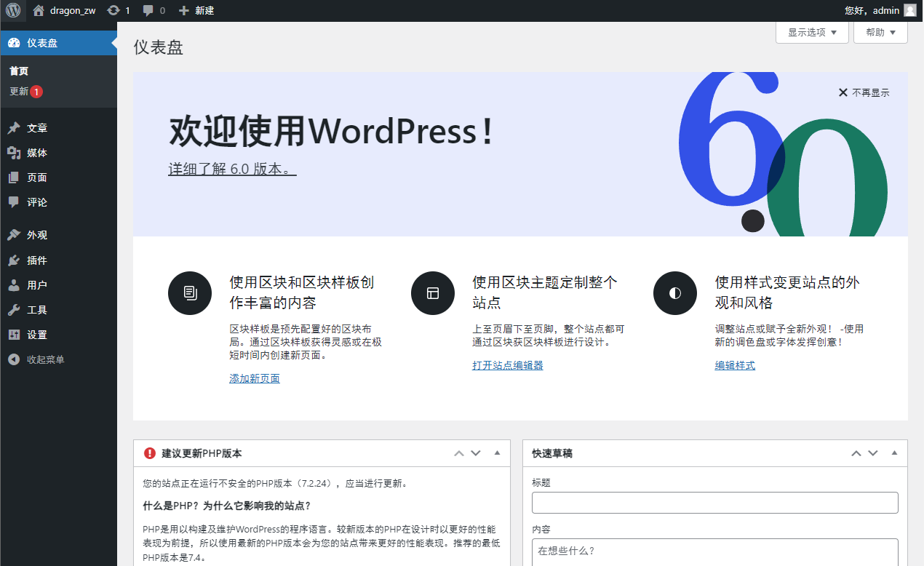The width and height of the screenshot is (924, 566).
Task: Open admin user avatar
Action: [910, 10]
